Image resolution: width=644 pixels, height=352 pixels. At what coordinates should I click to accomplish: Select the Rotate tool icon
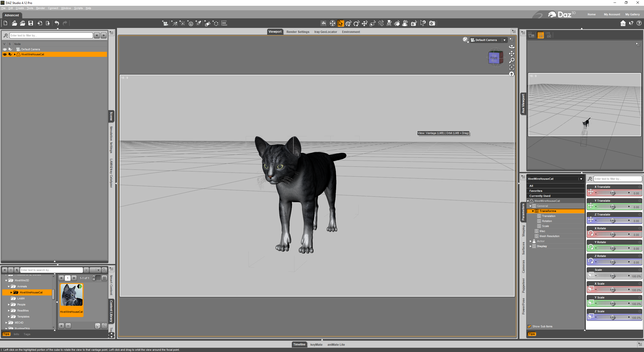coord(356,23)
